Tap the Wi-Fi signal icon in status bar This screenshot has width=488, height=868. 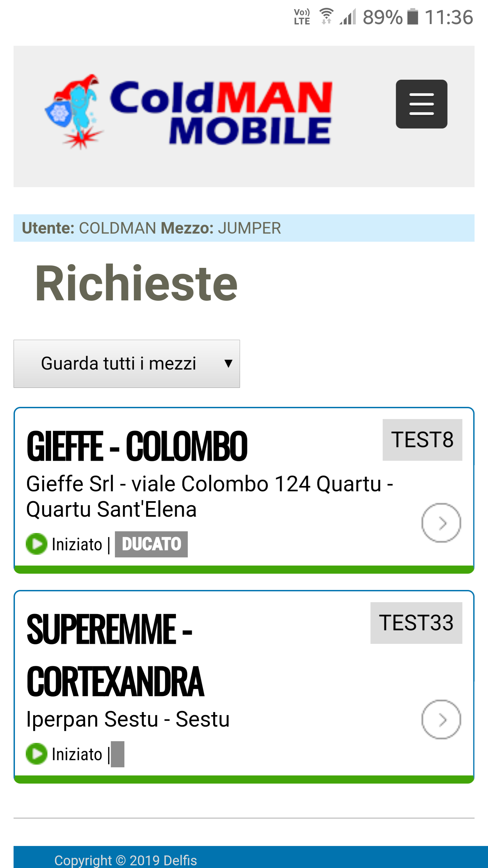[326, 17]
